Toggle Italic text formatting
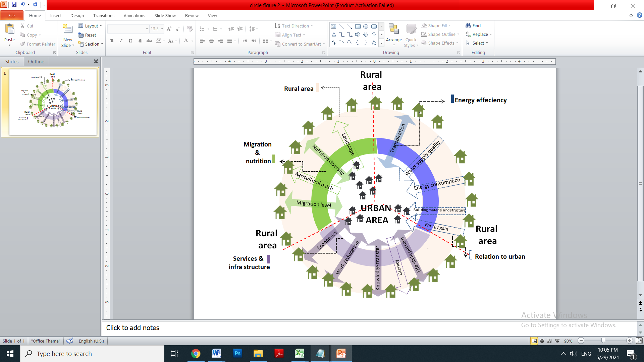The width and height of the screenshot is (644, 362). pos(121,41)
